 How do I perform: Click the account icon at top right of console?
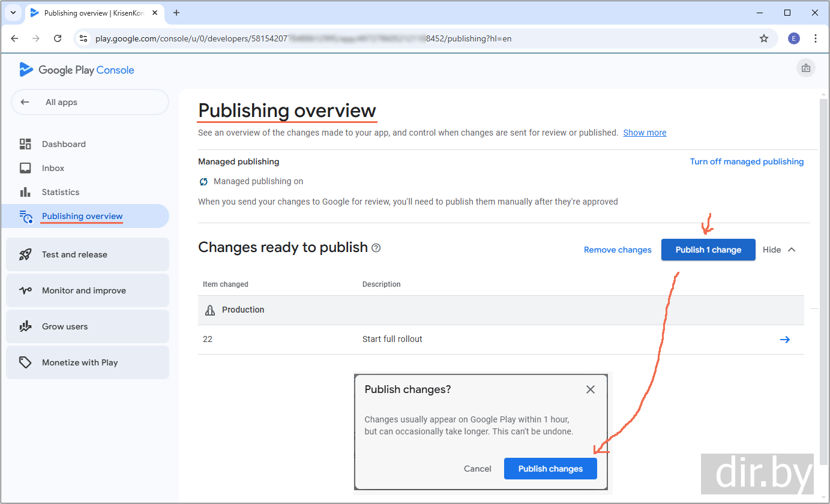click(x=805, y=68)
